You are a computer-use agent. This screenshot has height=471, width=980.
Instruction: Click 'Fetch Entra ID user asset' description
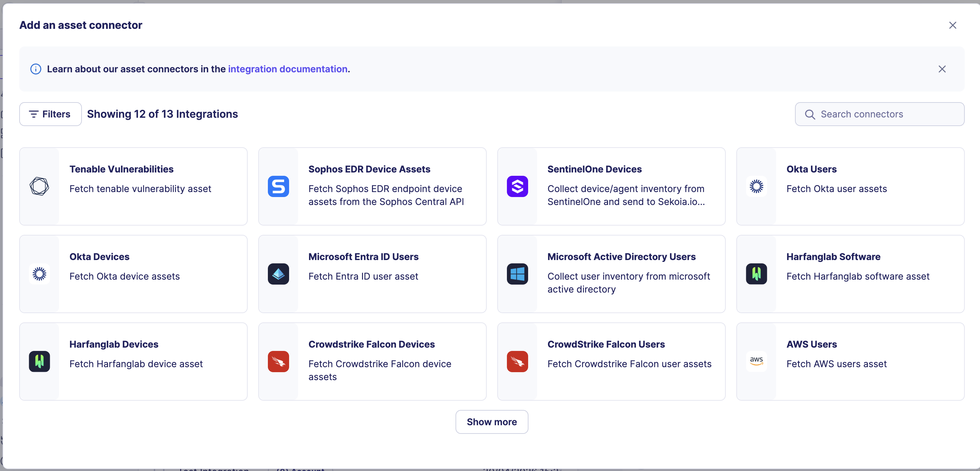(363, 276)
